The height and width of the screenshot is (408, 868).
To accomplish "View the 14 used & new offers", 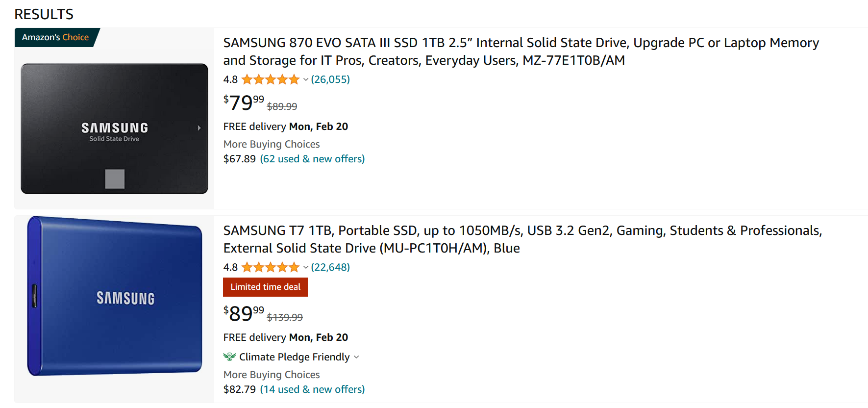I will (312, 389).
